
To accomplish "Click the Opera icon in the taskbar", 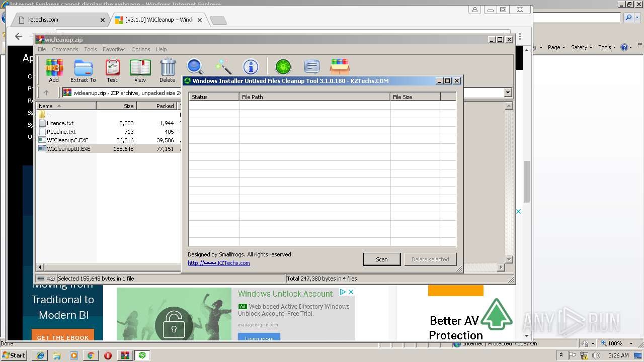I will [108, 355].
